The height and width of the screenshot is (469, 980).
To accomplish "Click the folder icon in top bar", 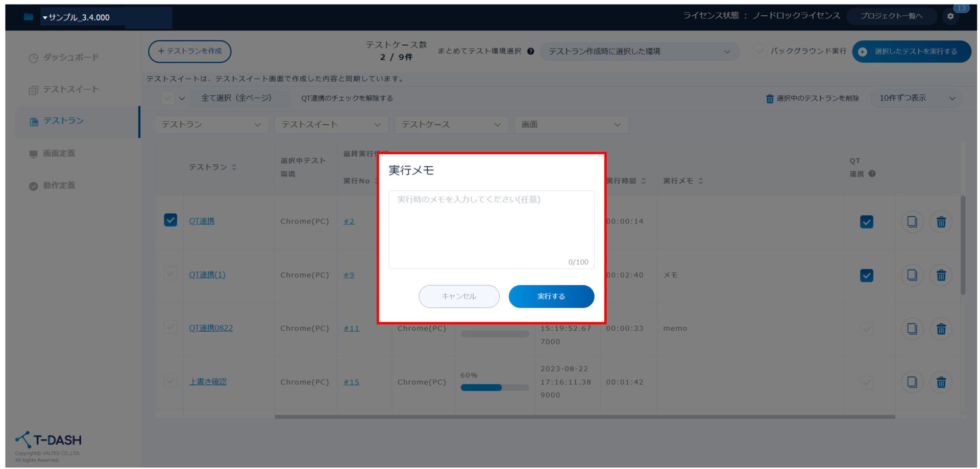I will [x=29, y=17].
